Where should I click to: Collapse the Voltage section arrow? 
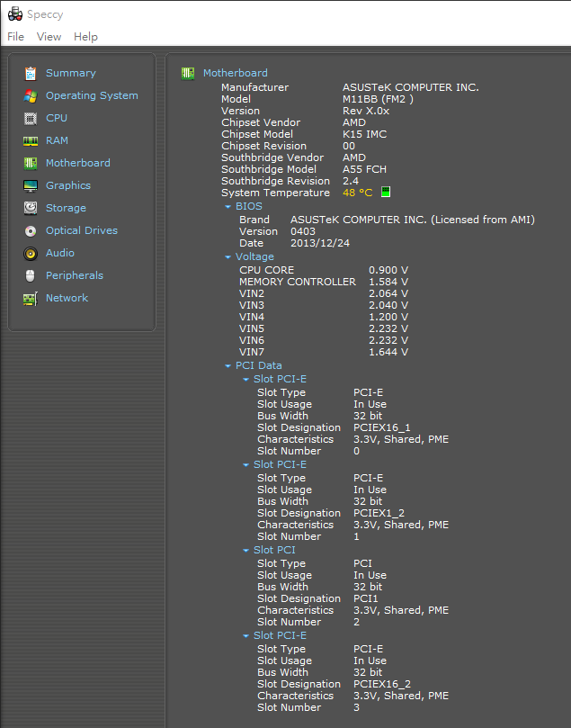point(228,257)
